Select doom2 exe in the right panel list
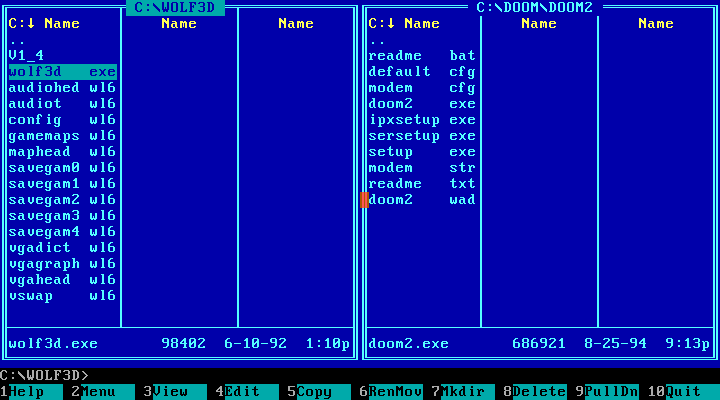Image resolution: width=720 pixels, height=400 pixels. 422,104
